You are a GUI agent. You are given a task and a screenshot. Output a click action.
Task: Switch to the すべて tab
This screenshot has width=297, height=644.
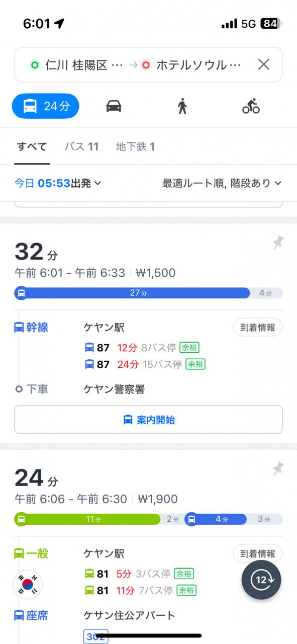[x=32, y=147]
